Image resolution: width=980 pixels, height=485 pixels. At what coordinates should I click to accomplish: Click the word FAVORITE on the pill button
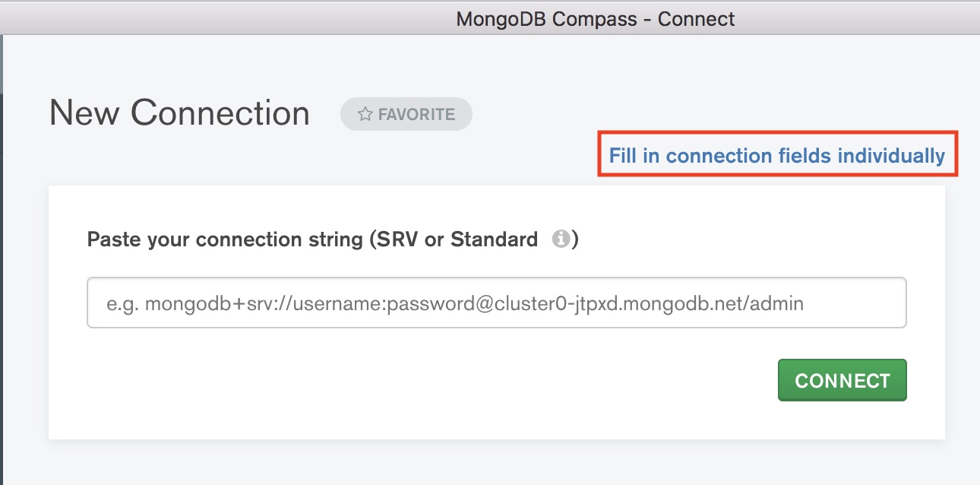[x=416, y=115]
